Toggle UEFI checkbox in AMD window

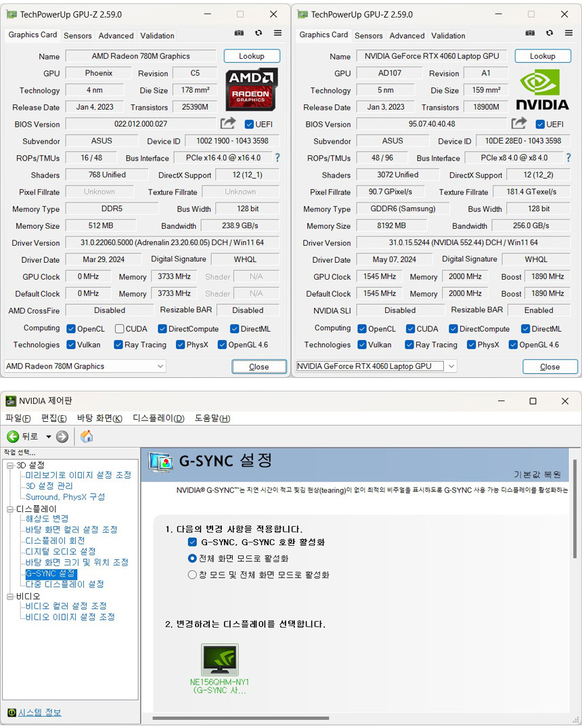[249, 125]
